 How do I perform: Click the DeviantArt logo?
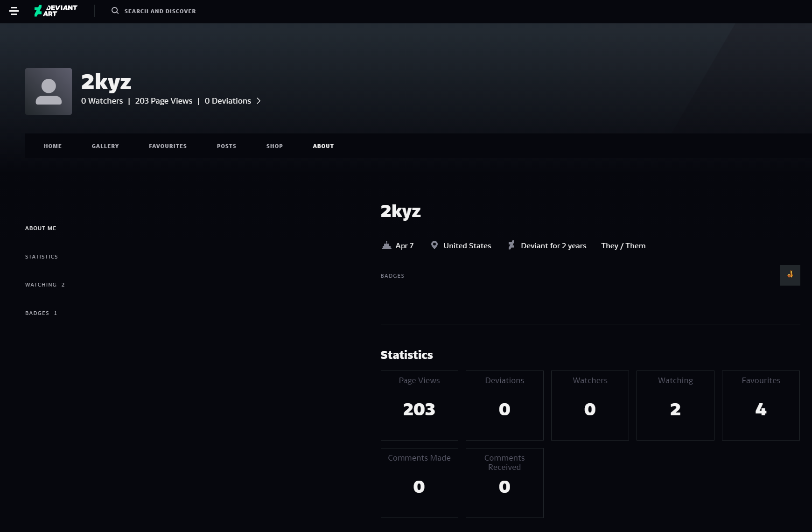56,11
